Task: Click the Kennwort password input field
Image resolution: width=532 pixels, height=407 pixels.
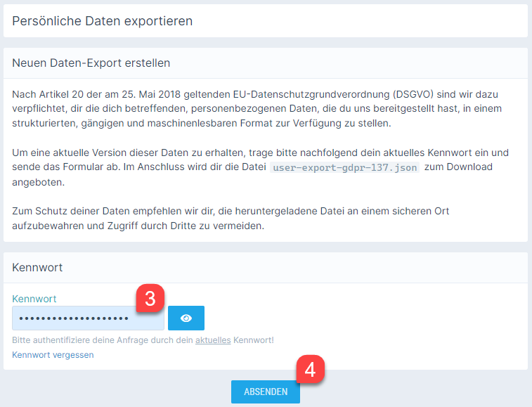Action: click(x=88, y=318)
